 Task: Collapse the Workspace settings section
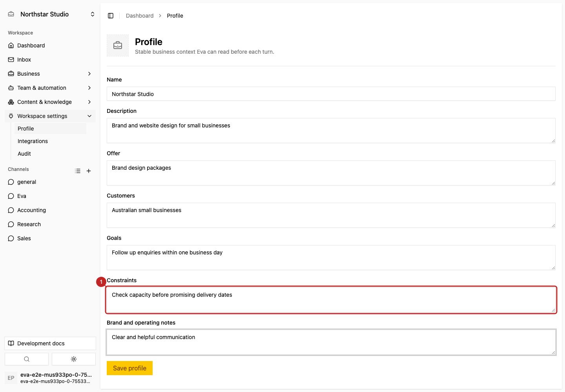pyautogui.click(x=50, y=116)
